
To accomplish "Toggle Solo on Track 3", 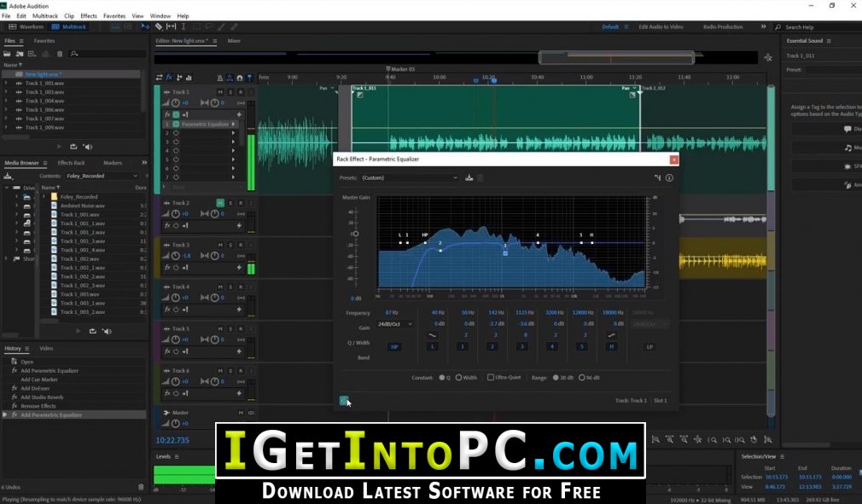I will 230,245.
